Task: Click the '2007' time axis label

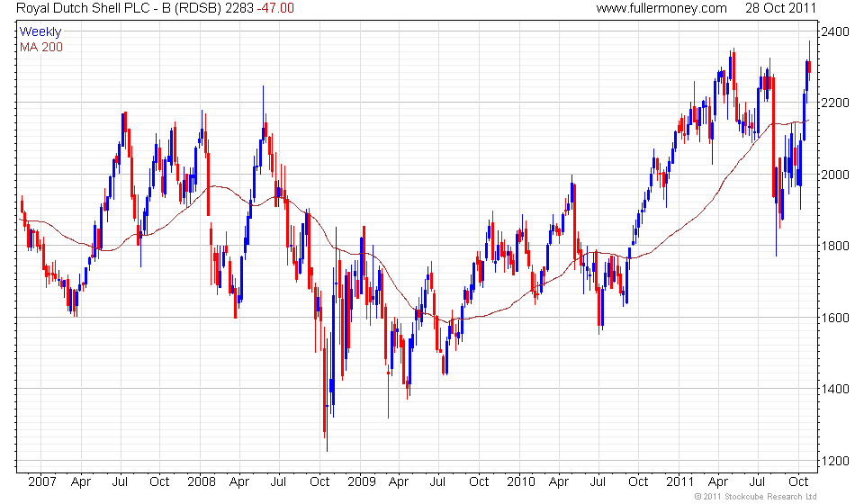Action: coord(42,481)
